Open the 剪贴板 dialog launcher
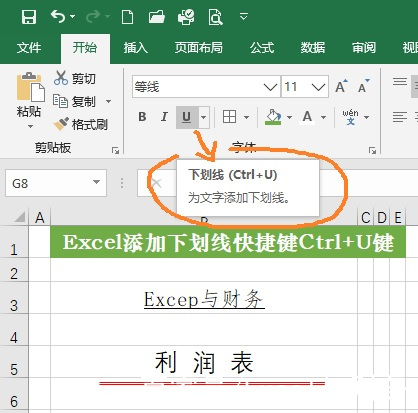 click(115, 151)
